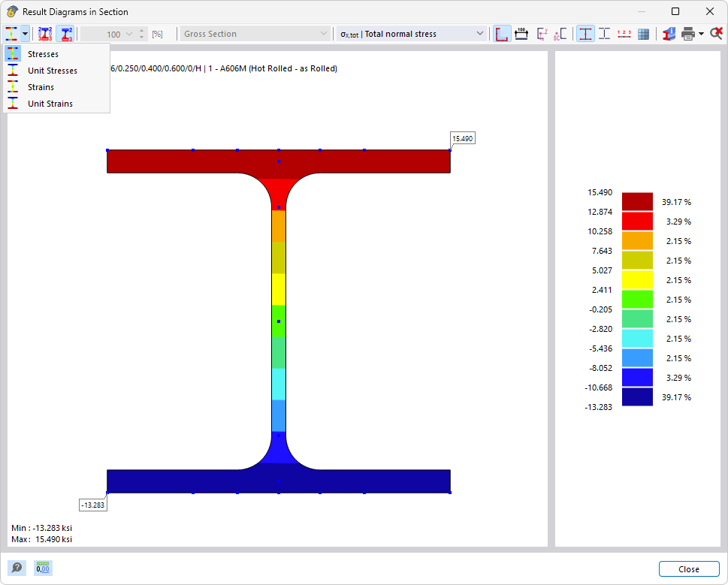The height and width of the screenshot is (585, 728).
Task: Select Unit Stresses from the menu
Action: pos(52,71)
